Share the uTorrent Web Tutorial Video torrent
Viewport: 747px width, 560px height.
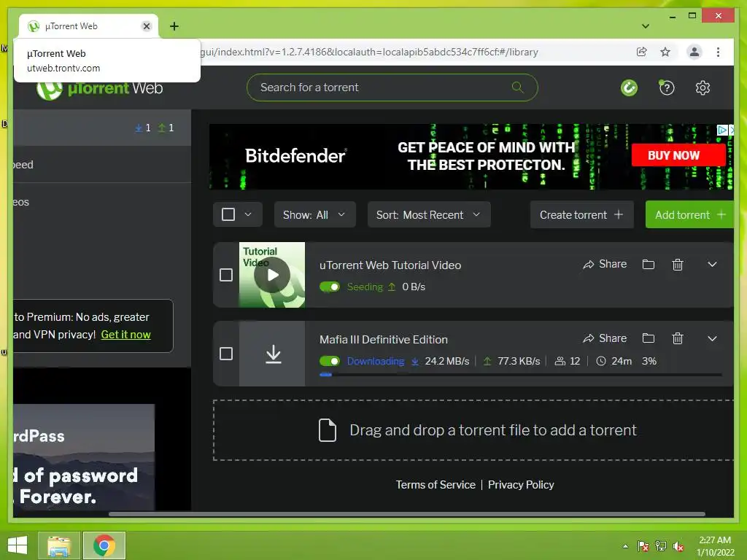[x=605, y=264]
